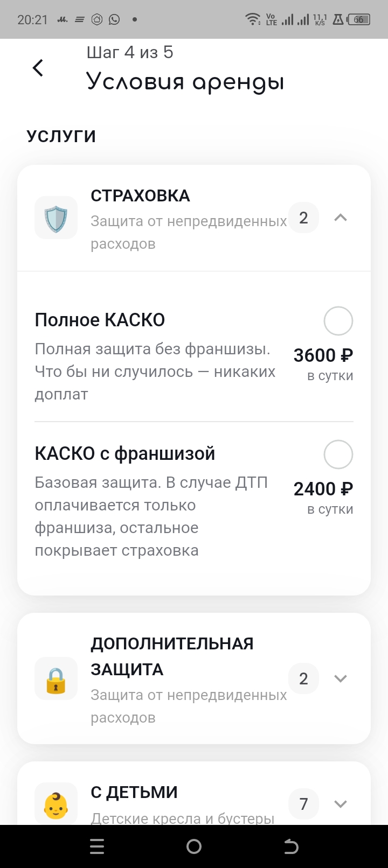Select the Полное КАСКО radio button
Screen dimensions: 388x868
(x=338, y=321)
